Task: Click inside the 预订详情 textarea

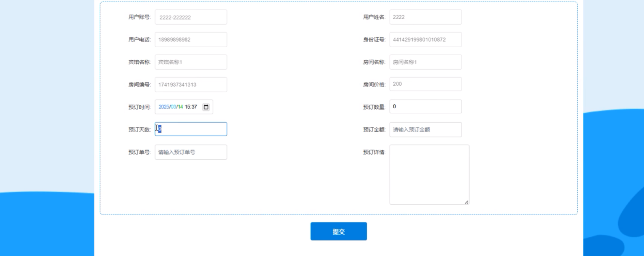Action: click(429, 175)
